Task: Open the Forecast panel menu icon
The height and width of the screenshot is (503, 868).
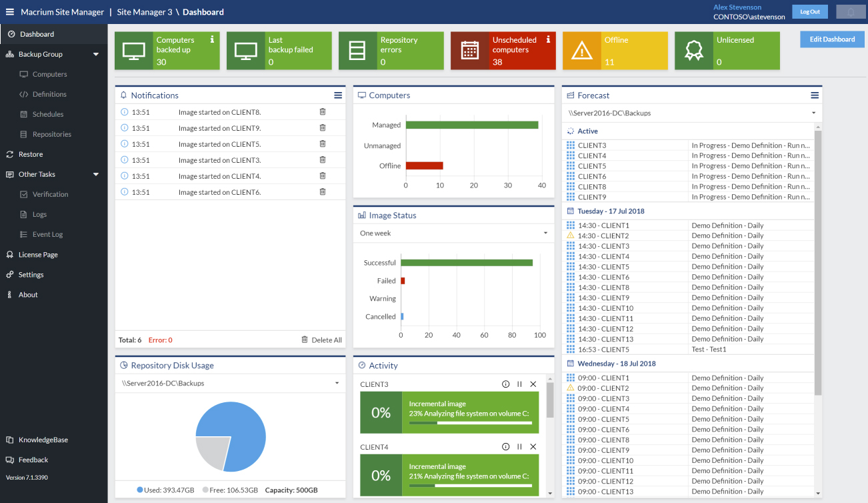Action: point(814,95)
